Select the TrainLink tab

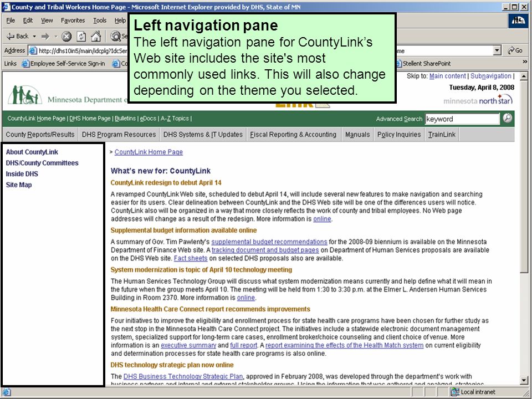tap(442, 135)
